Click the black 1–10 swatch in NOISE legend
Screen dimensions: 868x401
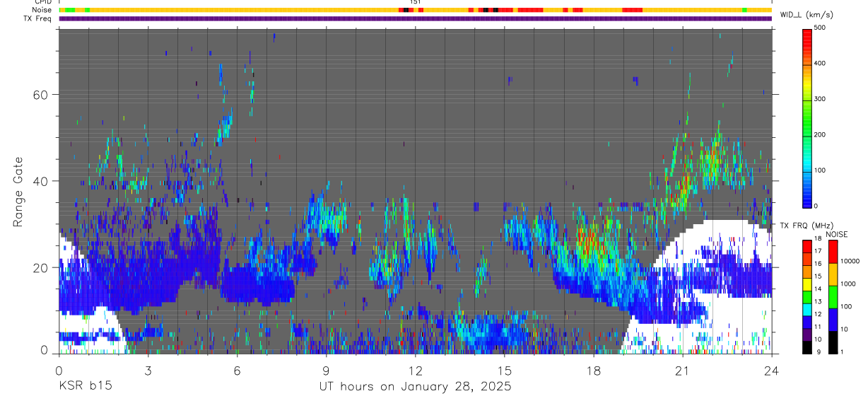[x=833, y=342]
